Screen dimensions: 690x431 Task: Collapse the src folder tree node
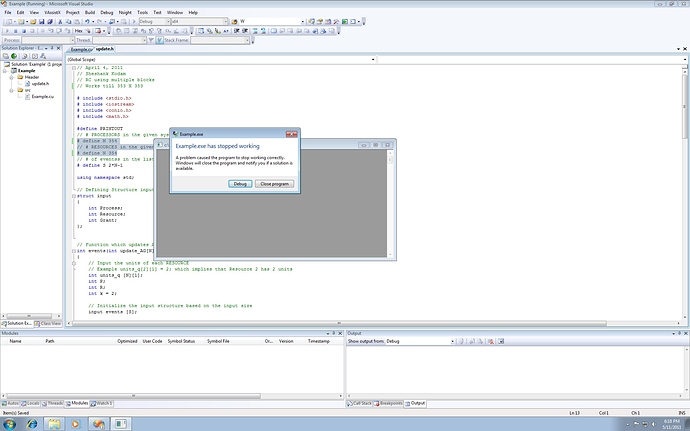click(12, 90)
